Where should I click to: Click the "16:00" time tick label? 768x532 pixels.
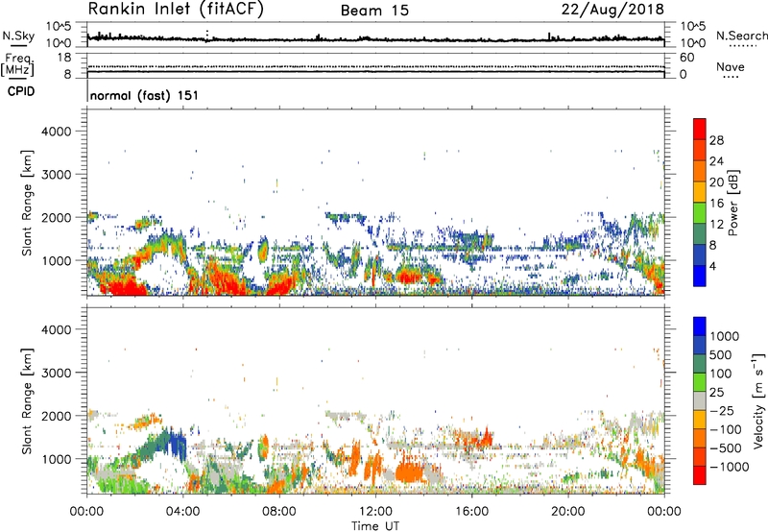point(471,512)
